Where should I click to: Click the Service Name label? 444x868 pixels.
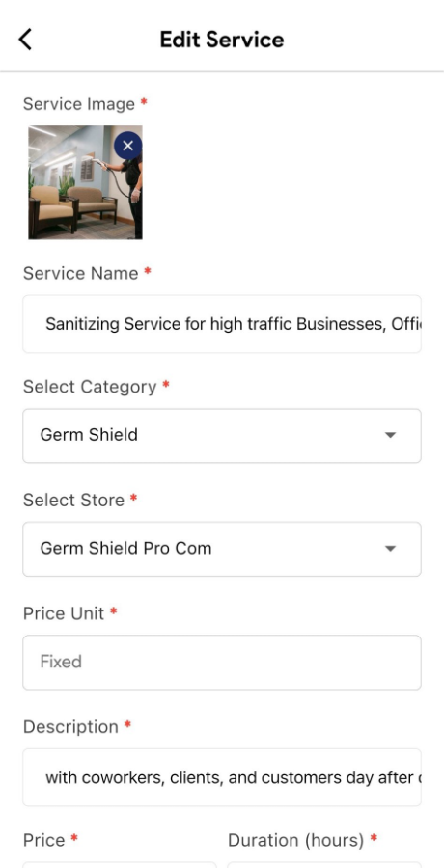pos(80,273)
